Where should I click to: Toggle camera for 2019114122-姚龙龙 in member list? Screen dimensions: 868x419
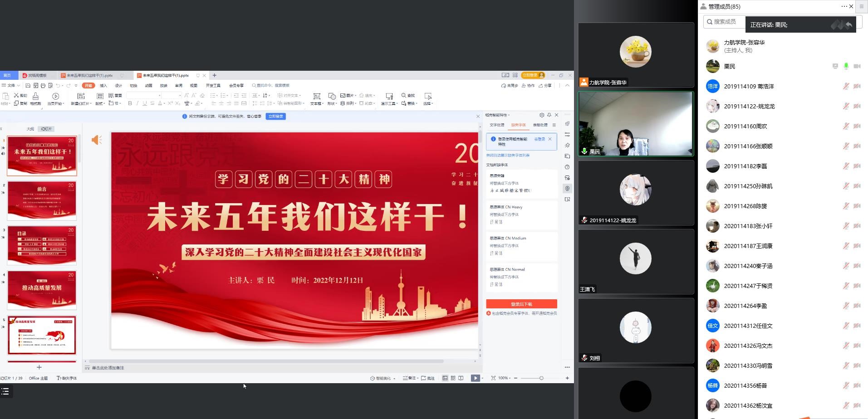pos(857,106)
